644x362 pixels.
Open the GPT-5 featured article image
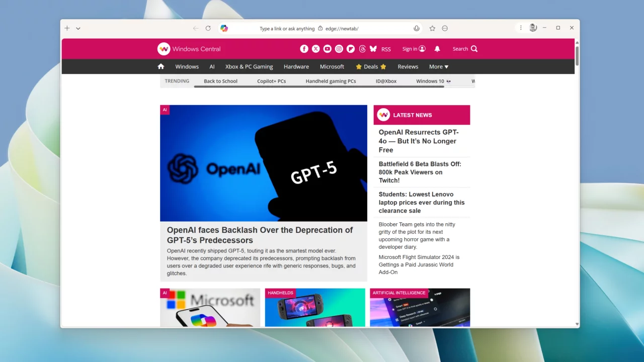264,163
